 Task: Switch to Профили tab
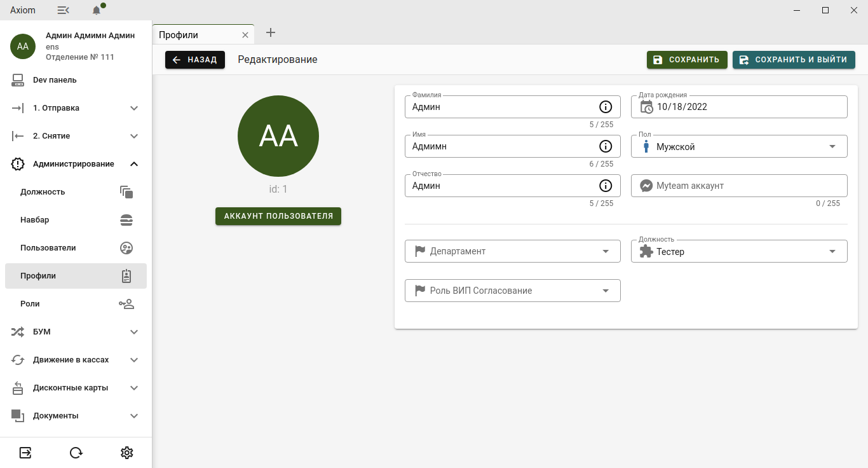point(203,35)
